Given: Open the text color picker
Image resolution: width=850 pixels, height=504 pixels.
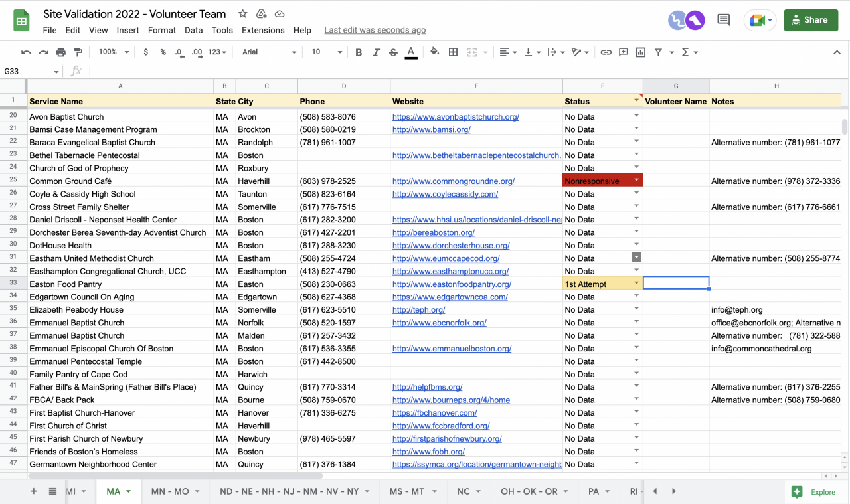Looking at the screenshot, I should point(411,52).
